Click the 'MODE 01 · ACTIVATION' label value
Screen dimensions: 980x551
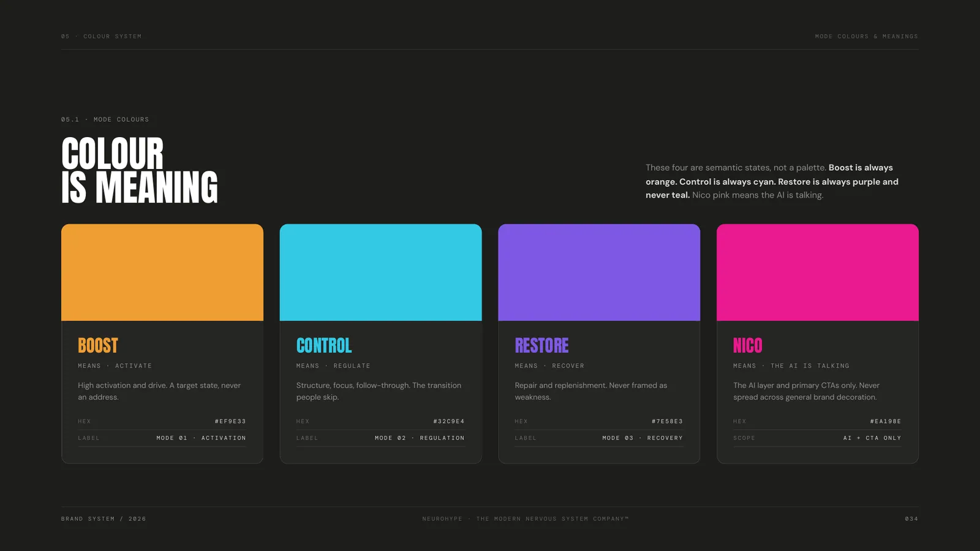coord(201,438)
